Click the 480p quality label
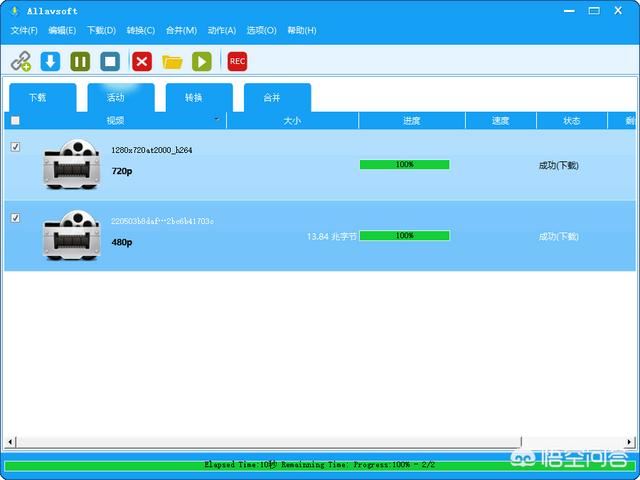 click(122, 242)
